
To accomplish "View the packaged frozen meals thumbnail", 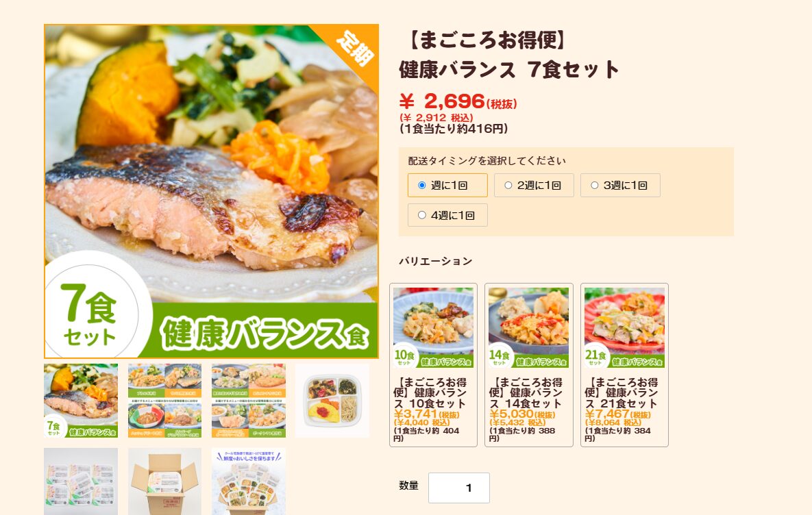I will [x=81, y=481].
